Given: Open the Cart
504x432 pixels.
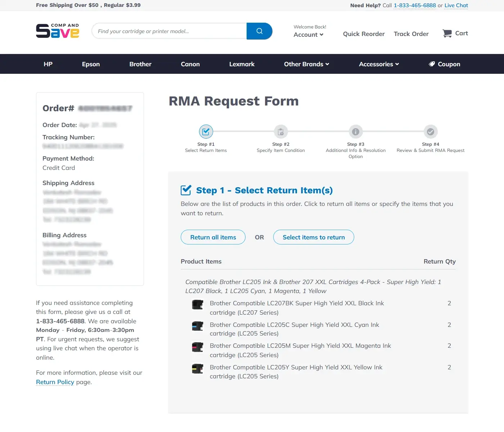Looking at the screenshot, I should (x=455, y=33).
